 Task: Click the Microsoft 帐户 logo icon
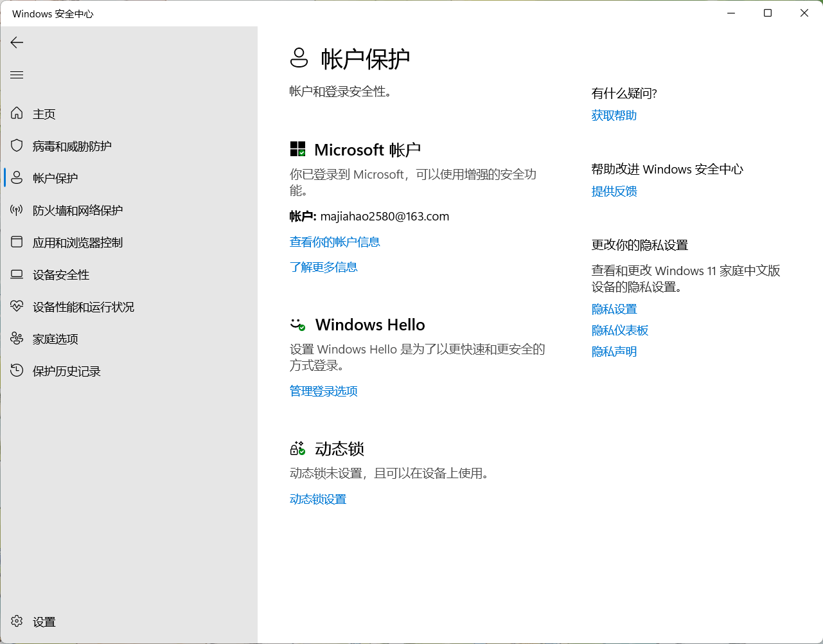pos(297,150)
